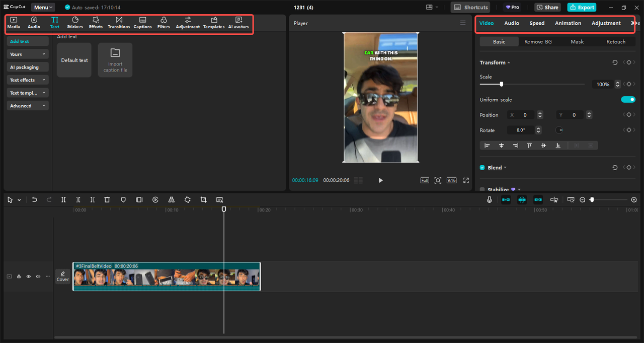Open the Stickers panel
The height and width of the screenshot is (343, 644).
75,23
